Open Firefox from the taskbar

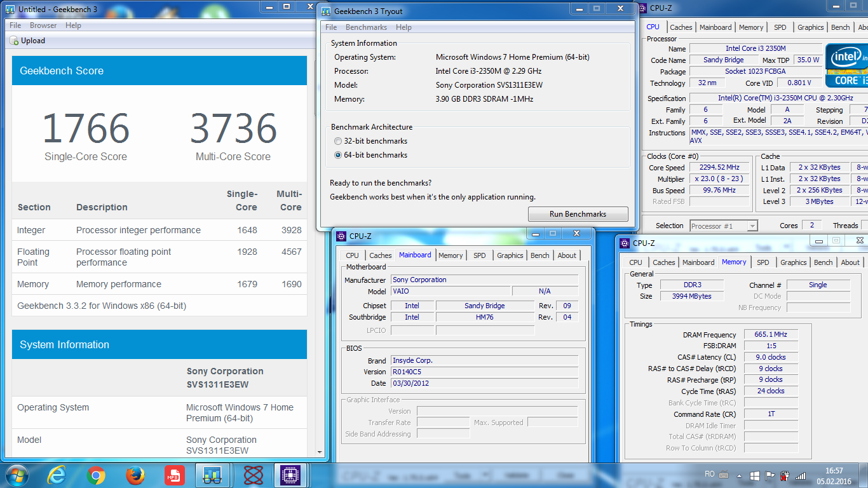pos(135,475)
